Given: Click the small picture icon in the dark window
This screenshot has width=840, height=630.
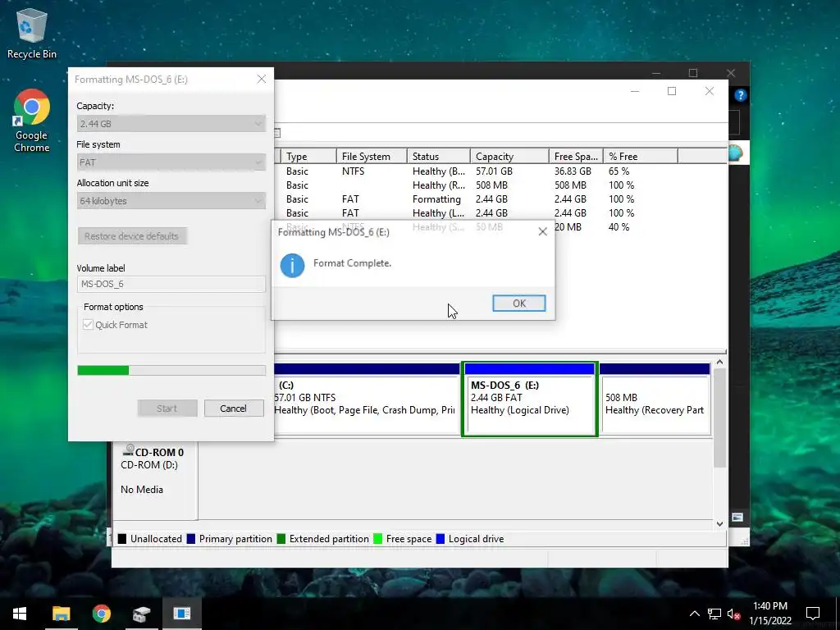Looking at the screenshot, I should (x=737, y=517).
